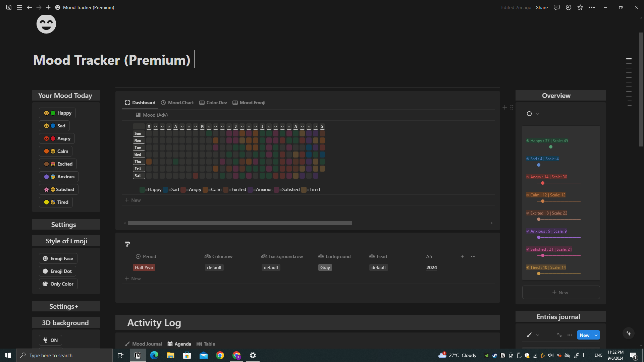Log Sad mood today
644x362 pixels.
tap(54, 126)
